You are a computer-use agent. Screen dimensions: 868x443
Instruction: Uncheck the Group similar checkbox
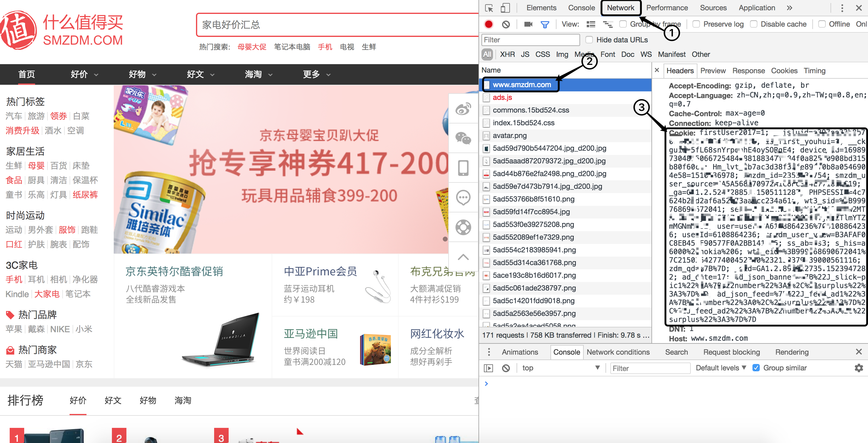tap(756, 368)
